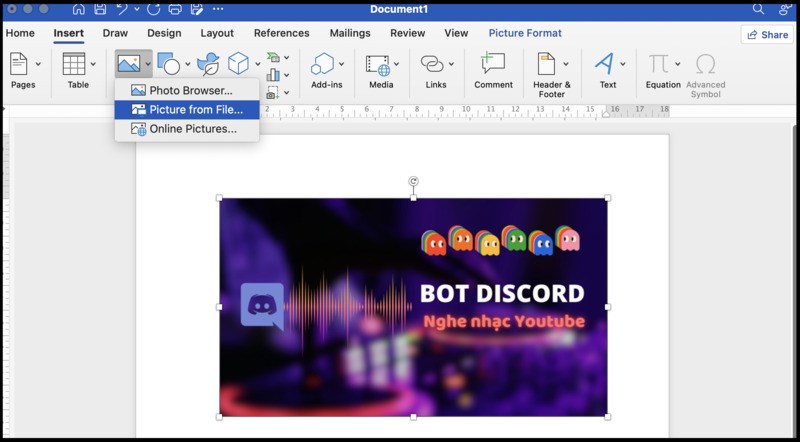800x442 pixels.
Task: Redo the last action
Action: [x=153, y=9]
